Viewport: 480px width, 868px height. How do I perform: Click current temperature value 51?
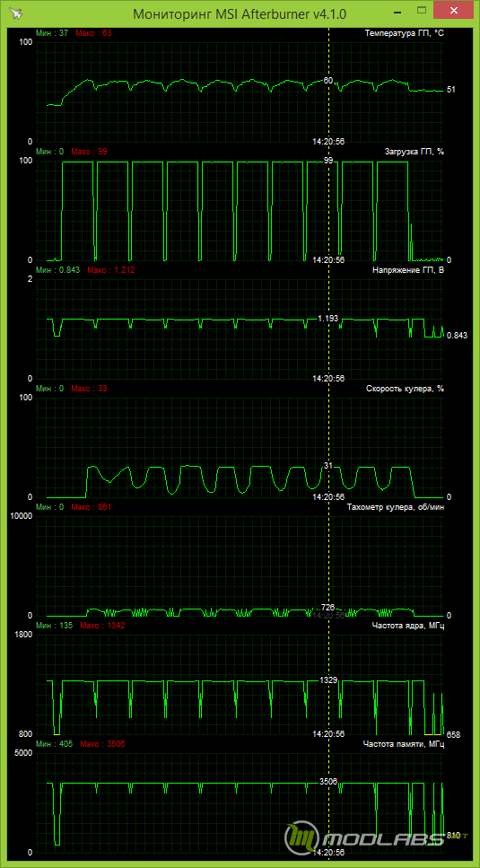point(450,89)
